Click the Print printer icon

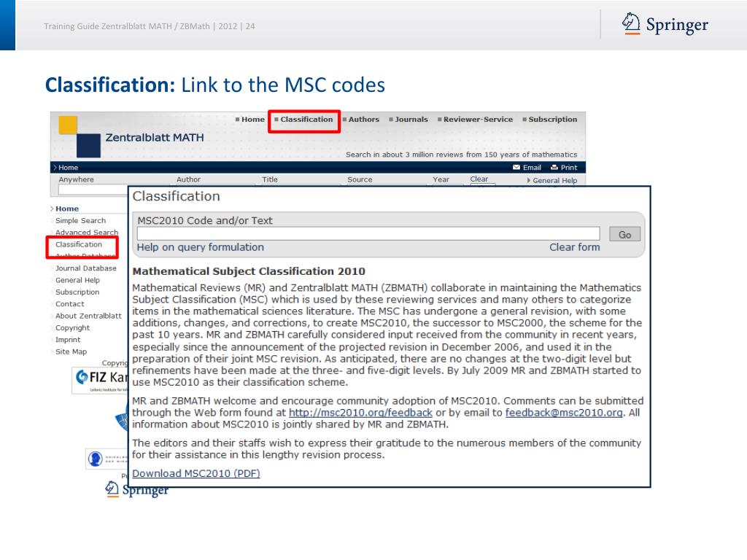(554, 167)
